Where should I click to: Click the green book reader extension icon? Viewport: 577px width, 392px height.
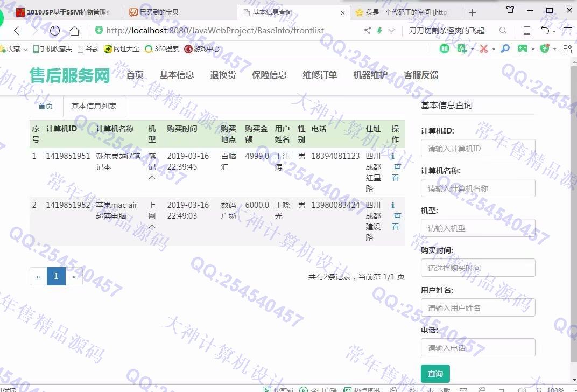click(x=445, y=48)
